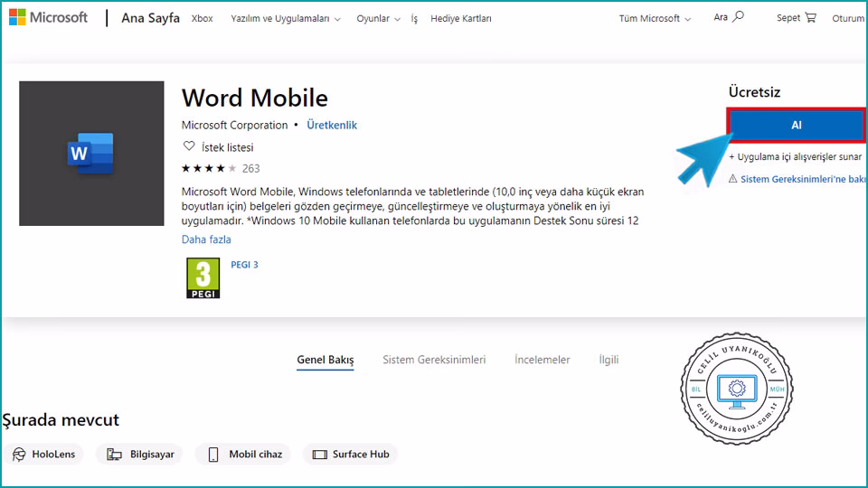
Task: Click the Şurada mevcut heading
Action: (x=61, y=420)
